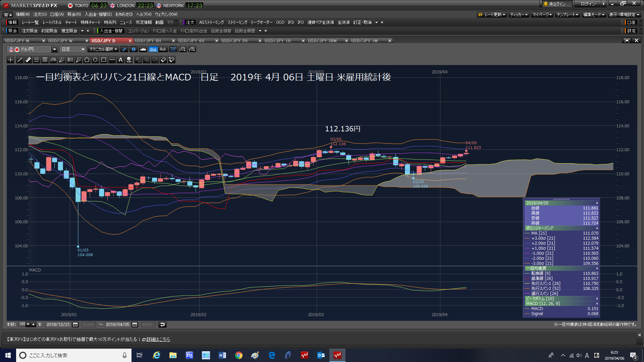Close the 2019/04/05 price data panel
The width and height of the screenshot is (644, 362).
[597, 203]
